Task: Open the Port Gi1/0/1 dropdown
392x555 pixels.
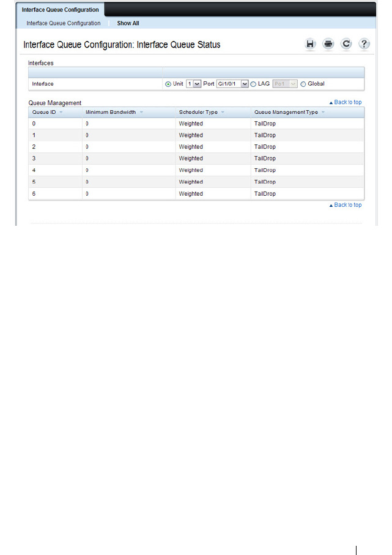Action: (x=232, y=84)
